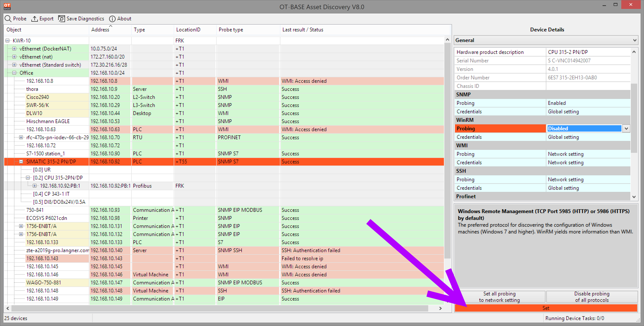Sort by the Object column header
The width and height of the screenshot is (644, 326).
click(x=47, y=30)
